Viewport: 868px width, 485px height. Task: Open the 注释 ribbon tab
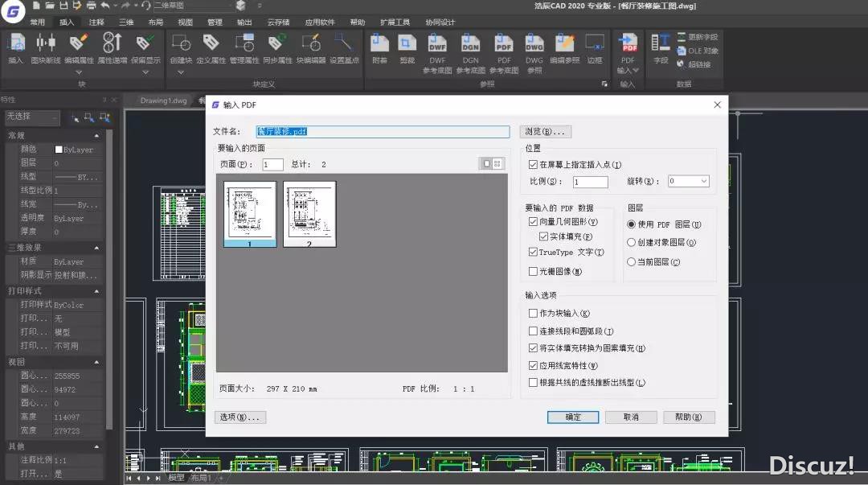pyautogui.click(x=96, y=23)
